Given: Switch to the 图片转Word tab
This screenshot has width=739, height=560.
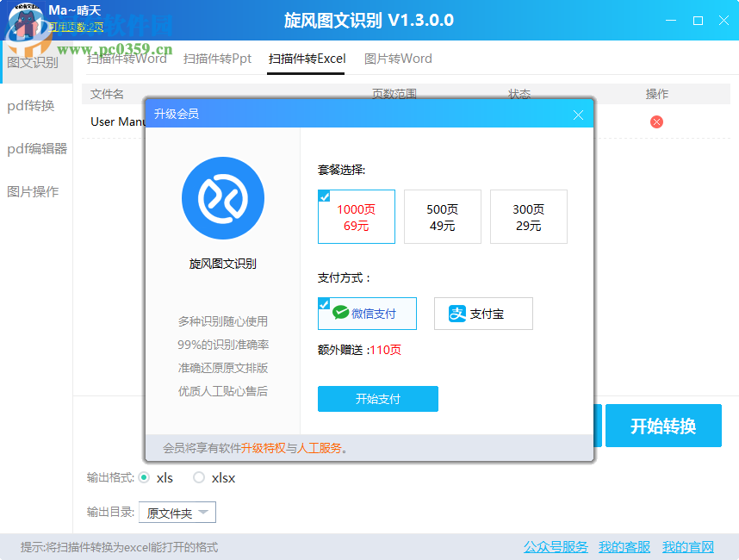Looking at the screenshot, I should 398,59.
